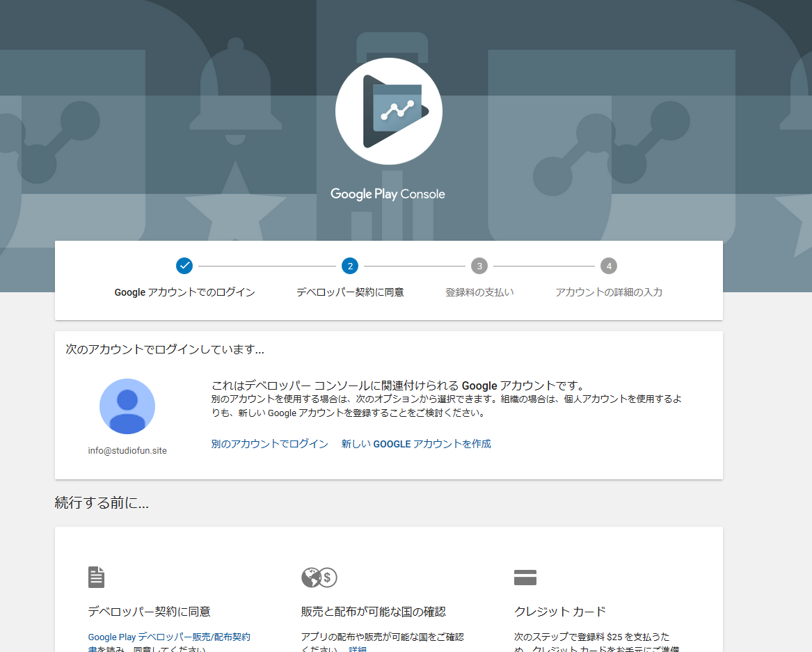Click the document icon for developer agreement
The width and height of the screenshot is (812, 652).
coord(96,577)
